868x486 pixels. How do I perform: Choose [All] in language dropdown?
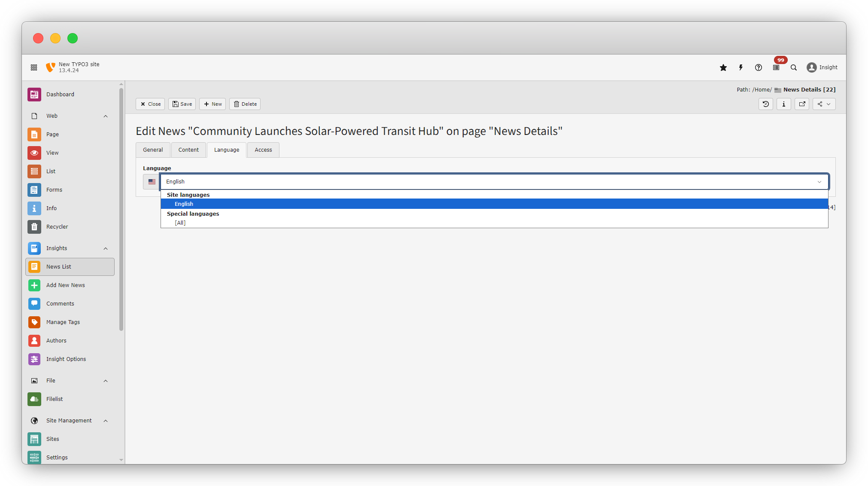click(180, 223)
